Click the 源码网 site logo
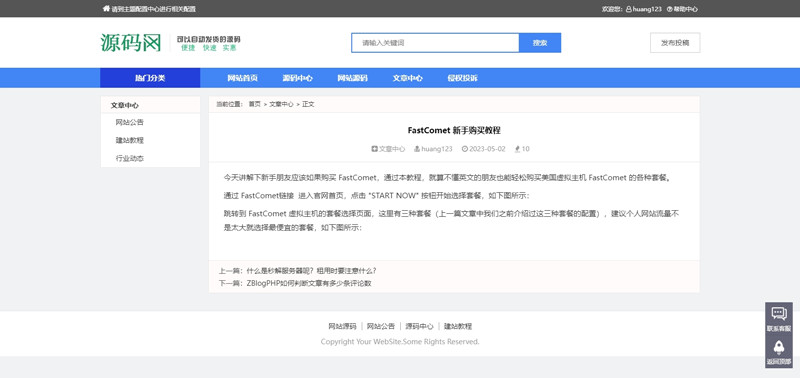Image resolution: width=800 pixels, height=378 pixels. pos(131,43)
